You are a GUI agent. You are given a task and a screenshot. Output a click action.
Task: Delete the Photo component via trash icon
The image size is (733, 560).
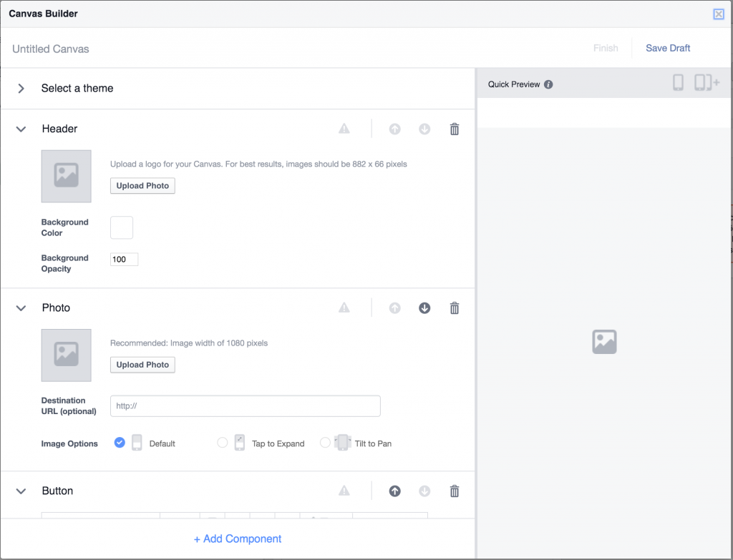[454, 308]
